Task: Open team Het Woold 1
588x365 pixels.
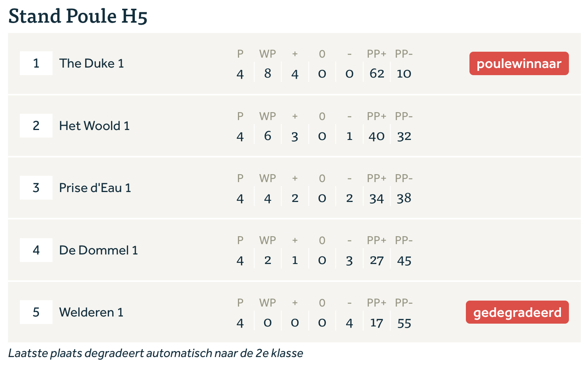Action: coord(94,126)
